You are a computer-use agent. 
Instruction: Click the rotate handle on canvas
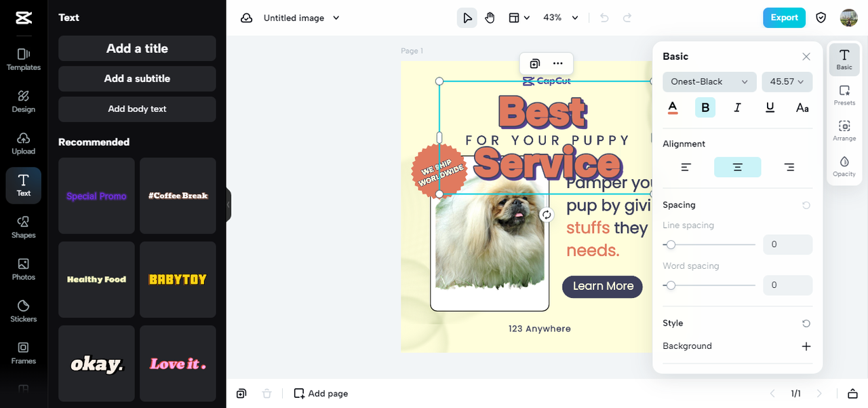547,215
